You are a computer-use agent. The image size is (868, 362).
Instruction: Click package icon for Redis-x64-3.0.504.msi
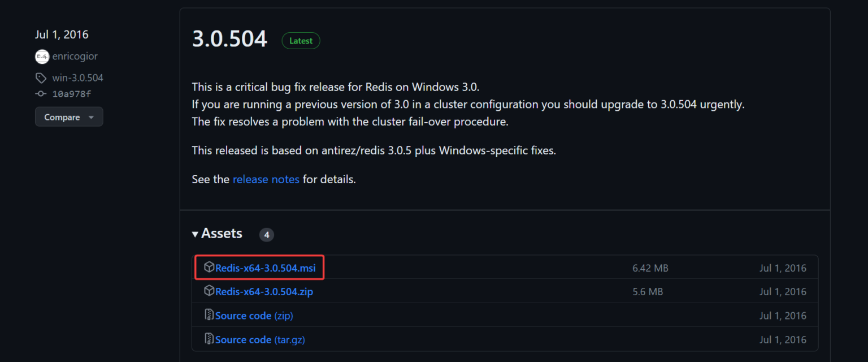(x=209, y=267)
